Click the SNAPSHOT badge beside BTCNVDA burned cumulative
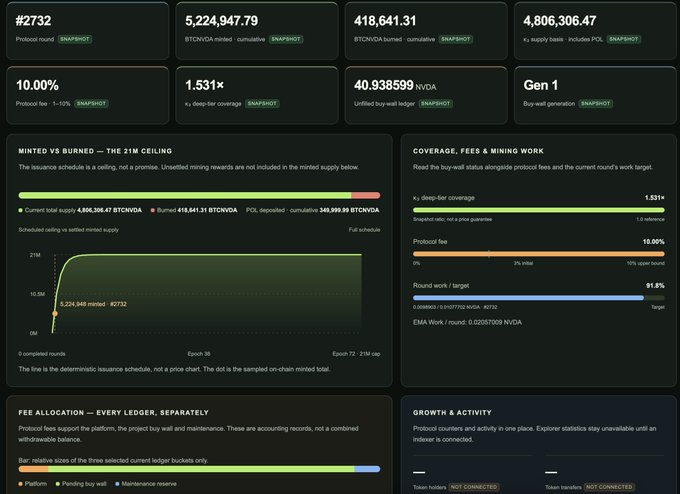680x494 pixels. [x=455, y=39]
